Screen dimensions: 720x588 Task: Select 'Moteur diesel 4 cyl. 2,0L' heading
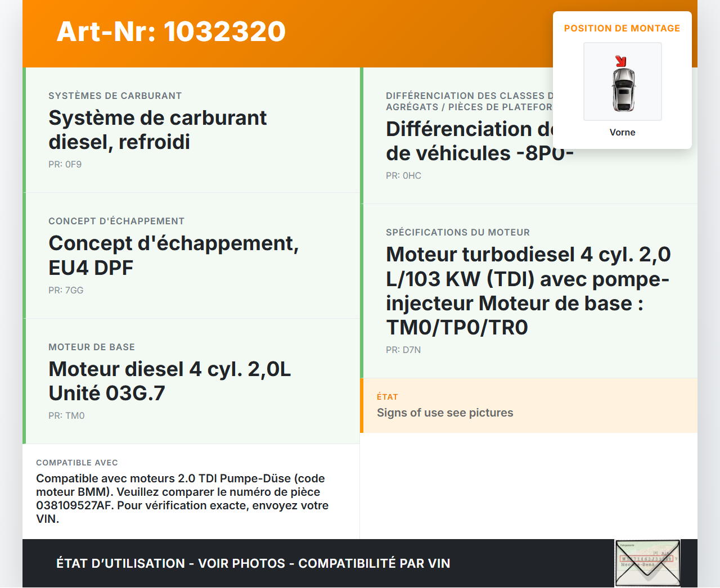(169, 381)
